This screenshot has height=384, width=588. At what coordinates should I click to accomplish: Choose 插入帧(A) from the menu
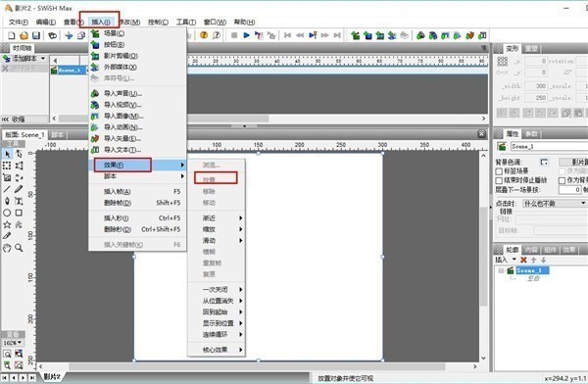[137, 192]
